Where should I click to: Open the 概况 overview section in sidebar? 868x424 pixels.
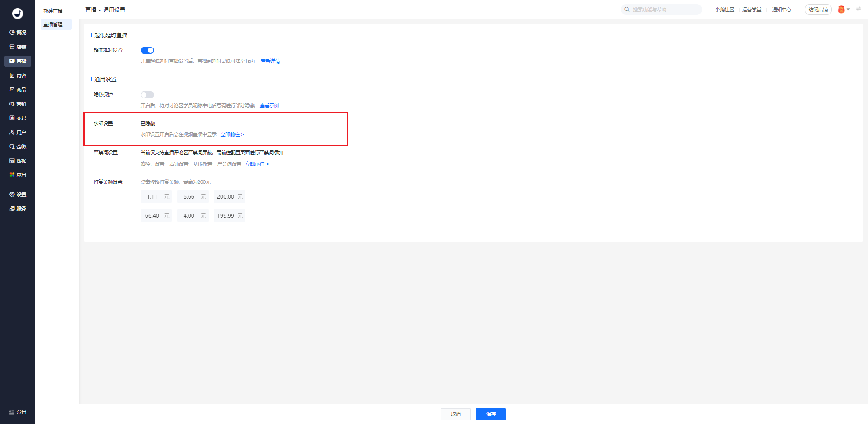(18, 33)
